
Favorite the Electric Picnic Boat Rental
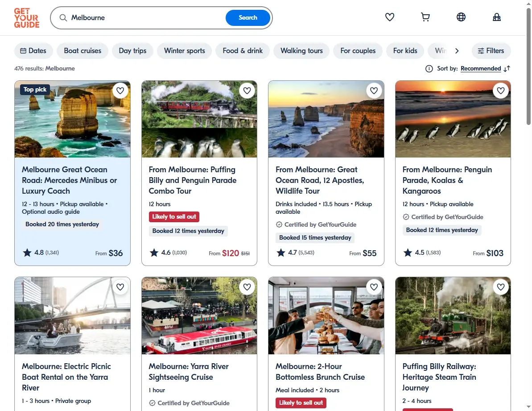120,287
